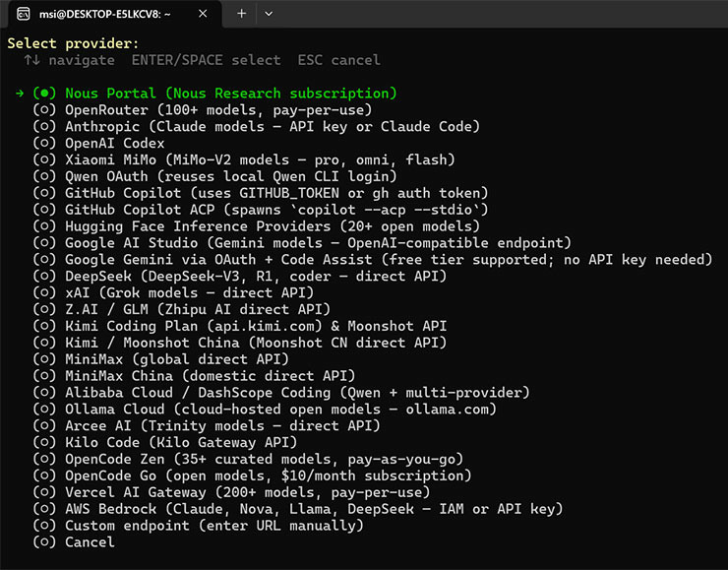Select the Hugging Face Inference radio option
Screen dimensions: 728x570
pos(44,226)
